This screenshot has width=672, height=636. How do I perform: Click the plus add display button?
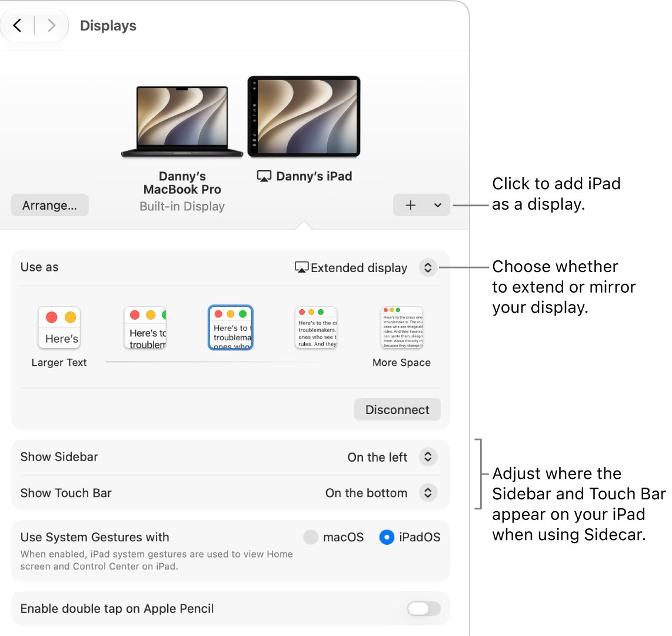410,205
